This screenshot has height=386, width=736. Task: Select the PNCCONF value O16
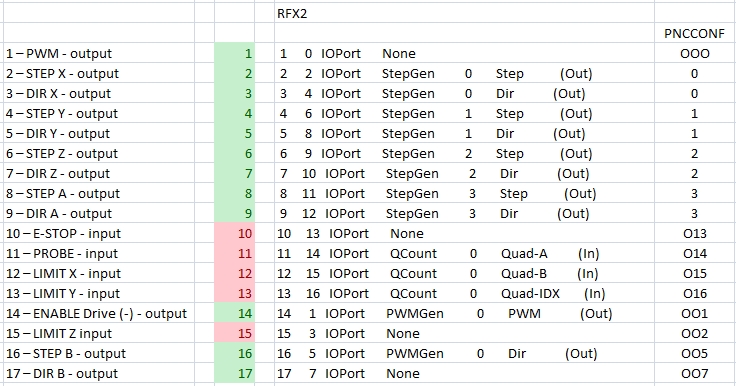tap(695, 293)
